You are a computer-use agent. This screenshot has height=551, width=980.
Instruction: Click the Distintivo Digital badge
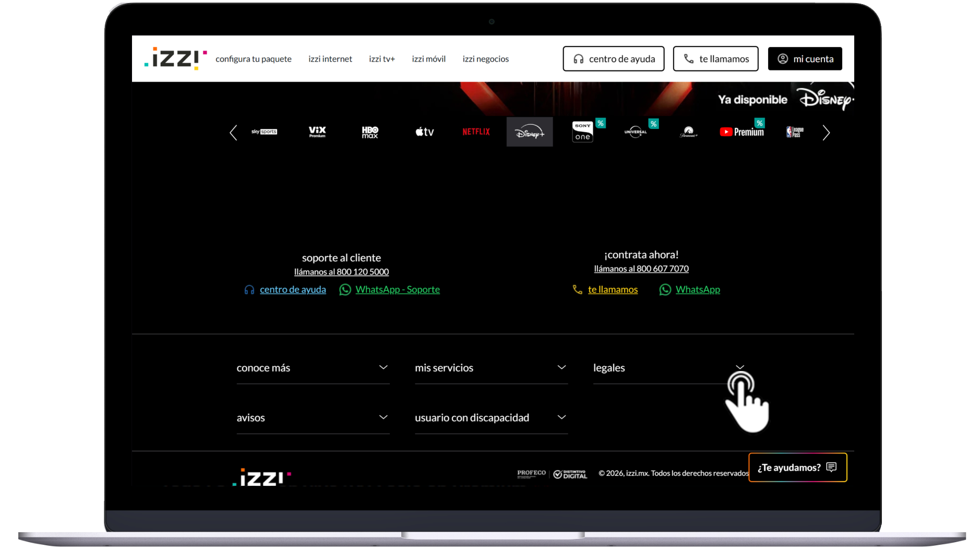coord(570,474)
